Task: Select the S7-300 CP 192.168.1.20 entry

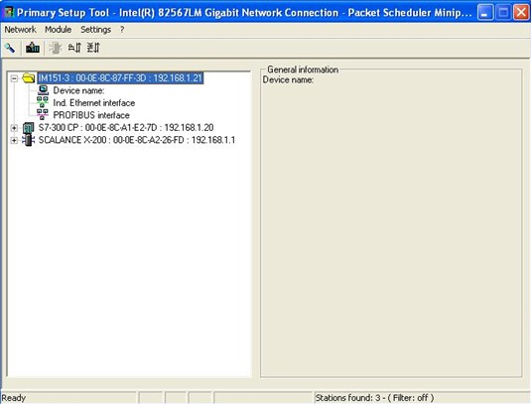Action: click(x=126, y=128)
